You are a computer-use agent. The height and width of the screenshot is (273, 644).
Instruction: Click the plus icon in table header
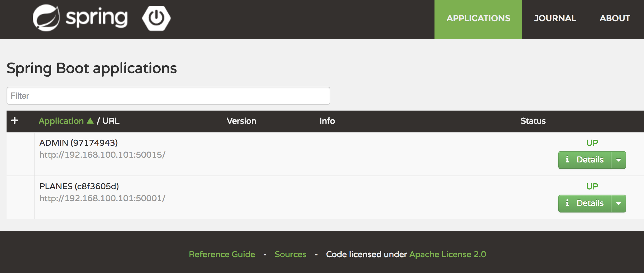(x=15, y=120)
